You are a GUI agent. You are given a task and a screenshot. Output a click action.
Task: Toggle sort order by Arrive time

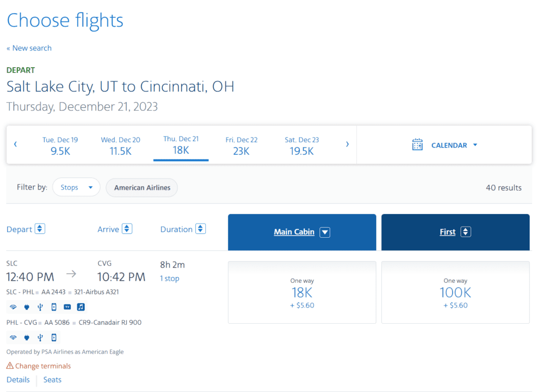127,229
